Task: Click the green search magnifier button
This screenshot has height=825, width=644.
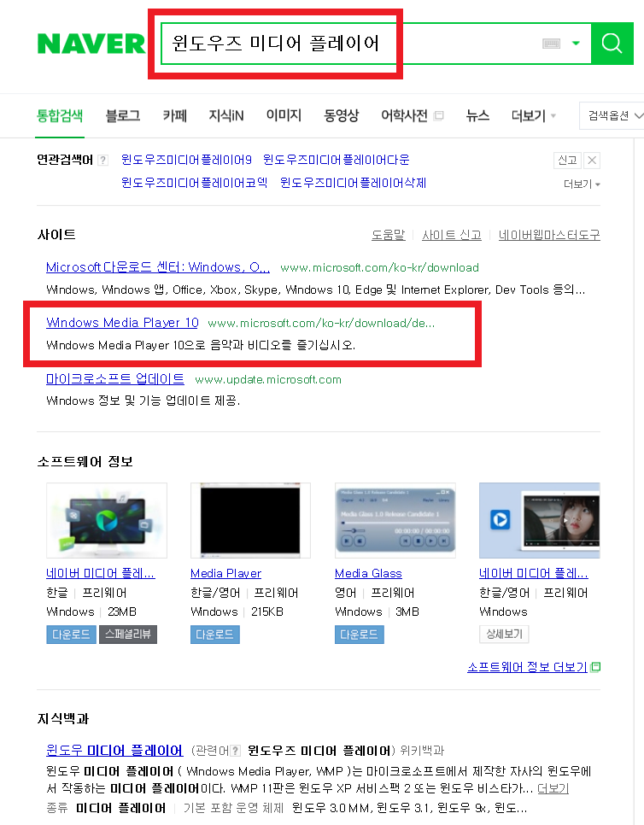Action: 612,44
